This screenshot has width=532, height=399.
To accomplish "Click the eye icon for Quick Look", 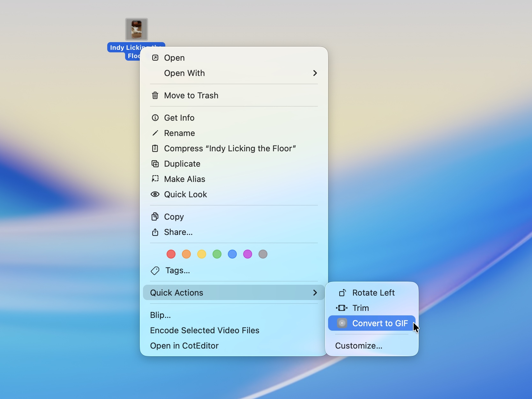I will coord(155,194).
